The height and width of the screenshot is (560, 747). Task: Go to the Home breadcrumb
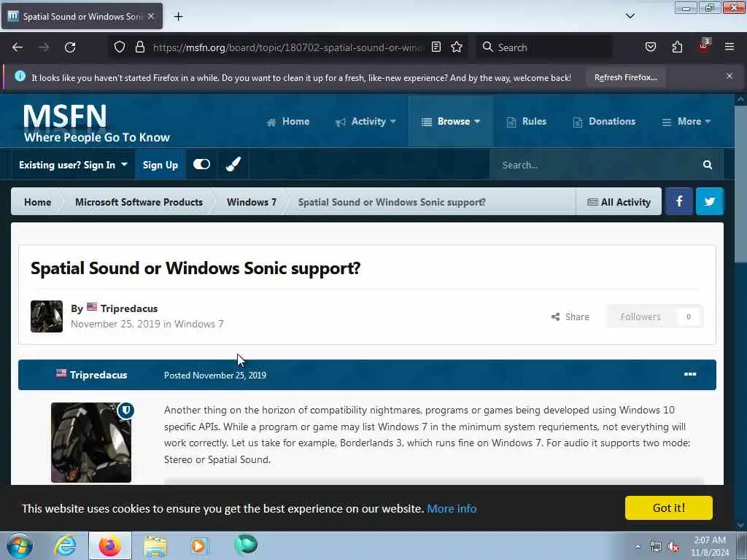click(38, 202)
